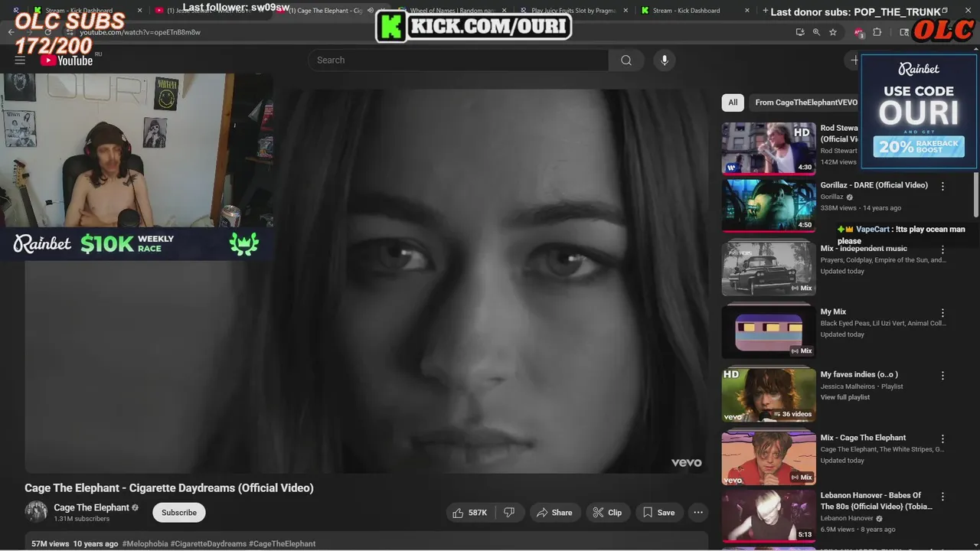Click '1.31M subscribers' text
This screenshot has height=551, width=980.
coord(82,519)
